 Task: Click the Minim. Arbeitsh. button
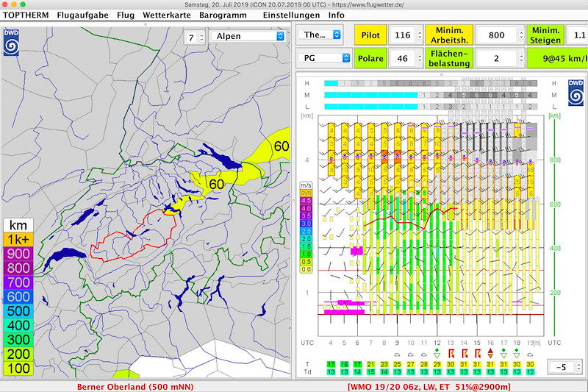(449, 35)
